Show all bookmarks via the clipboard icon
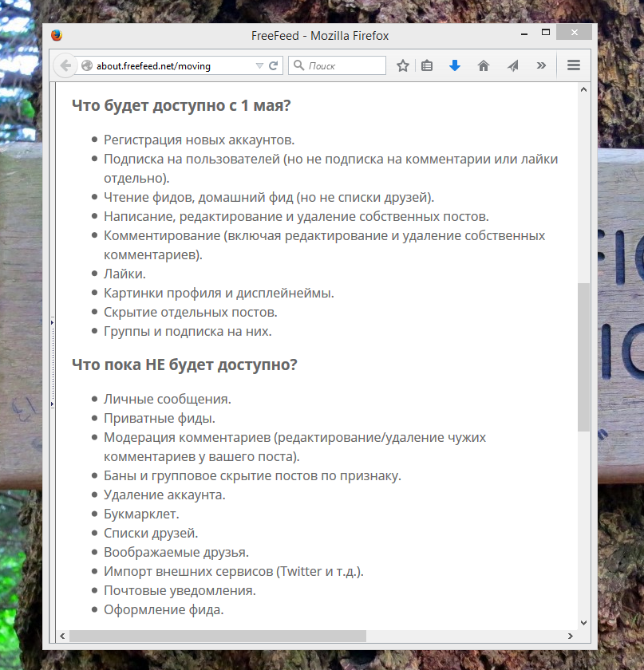The width and height of the screenshot is (644, 670). (427, 65)
